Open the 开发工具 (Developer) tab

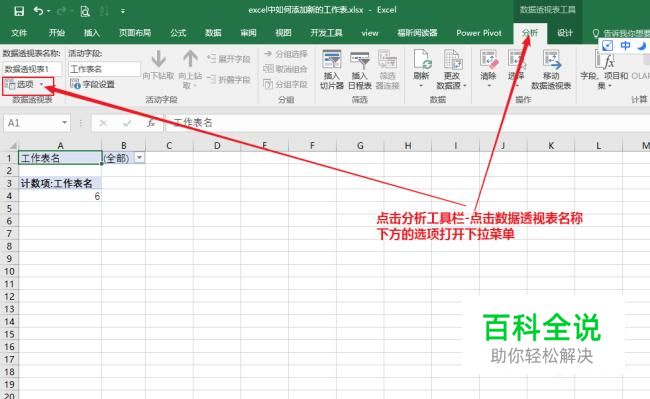326,33
